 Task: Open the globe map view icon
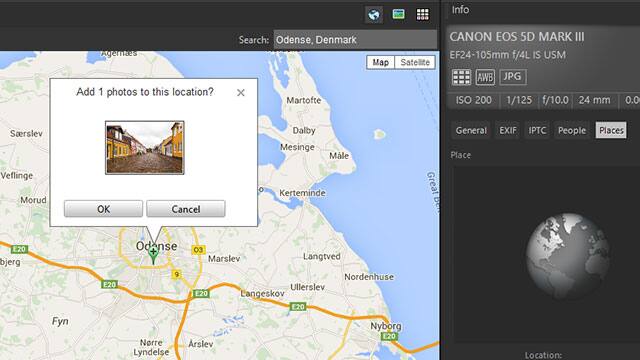(374, 15)
